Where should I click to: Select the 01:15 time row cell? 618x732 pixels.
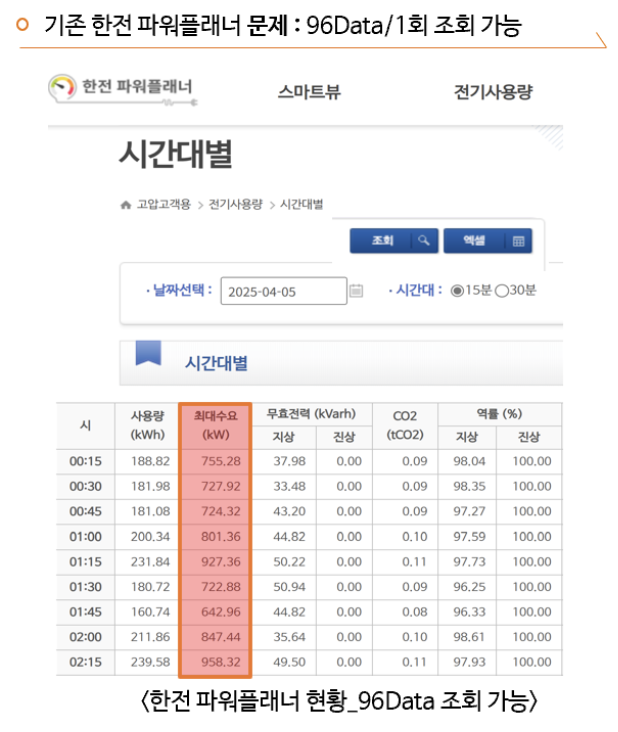point(85,562)
